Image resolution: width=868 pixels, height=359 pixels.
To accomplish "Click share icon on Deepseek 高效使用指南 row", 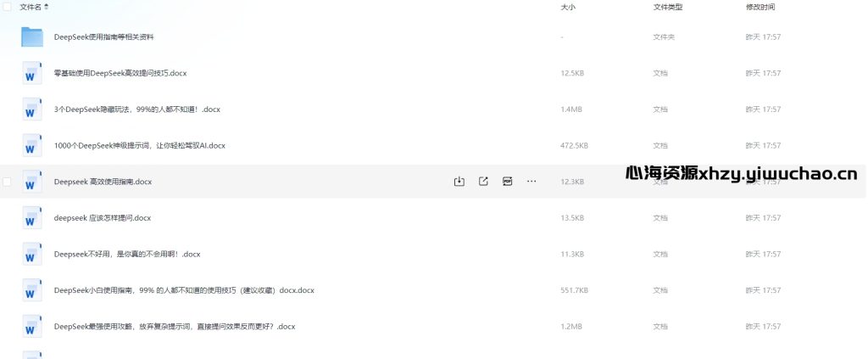I will pyautogui.click(x=483, y=182).
